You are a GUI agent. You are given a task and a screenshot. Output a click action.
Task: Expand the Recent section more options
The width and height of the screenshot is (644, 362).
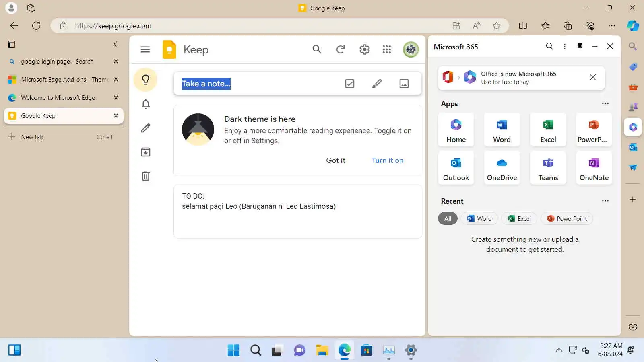(x=605, y=201)
